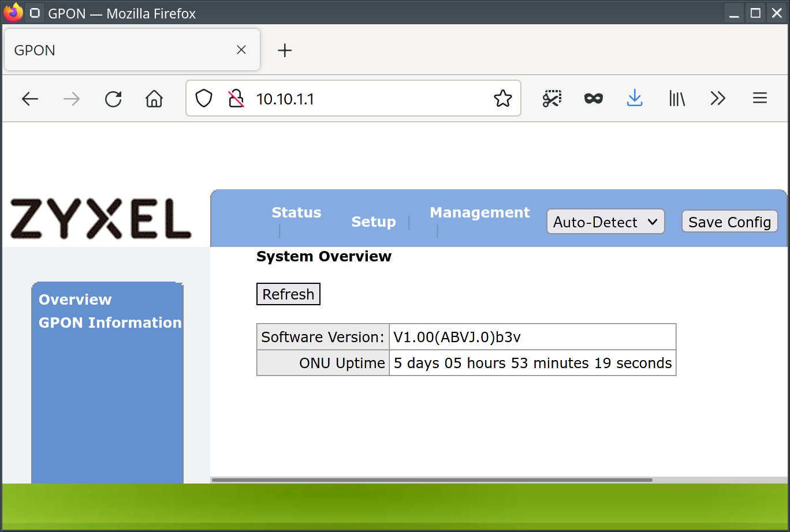Click the Refresh button under System Overview
The height and width of the screenshot is (532, 790).
(288, 294)
